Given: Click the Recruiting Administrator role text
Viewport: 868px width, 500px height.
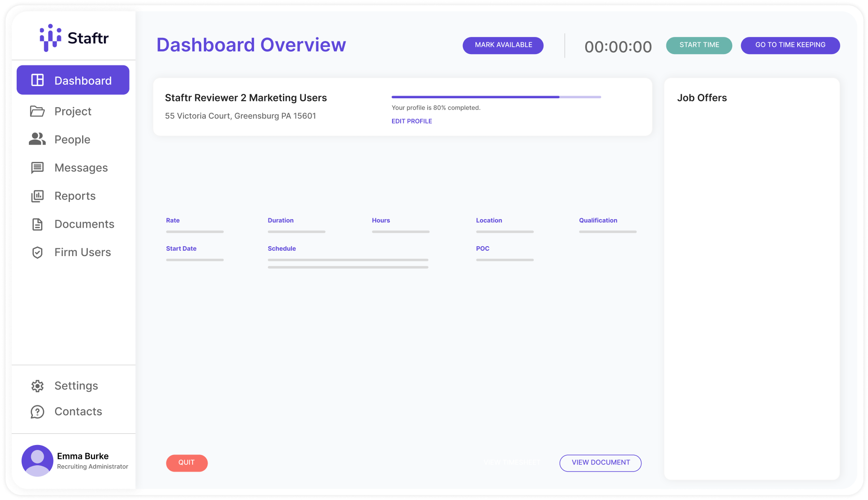Looking at the screenshot, I should (92, 467).
